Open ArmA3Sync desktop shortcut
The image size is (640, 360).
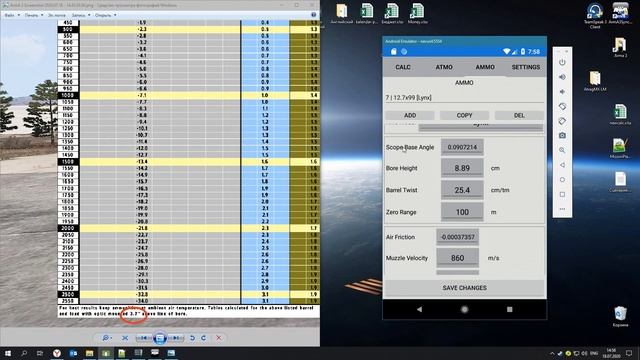point(620,13)
